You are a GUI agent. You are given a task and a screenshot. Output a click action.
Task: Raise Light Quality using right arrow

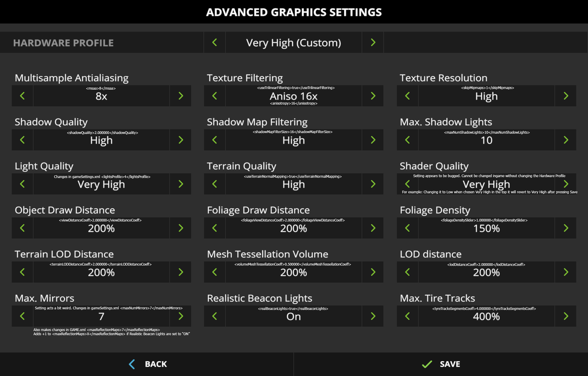[x=181, y=184]
